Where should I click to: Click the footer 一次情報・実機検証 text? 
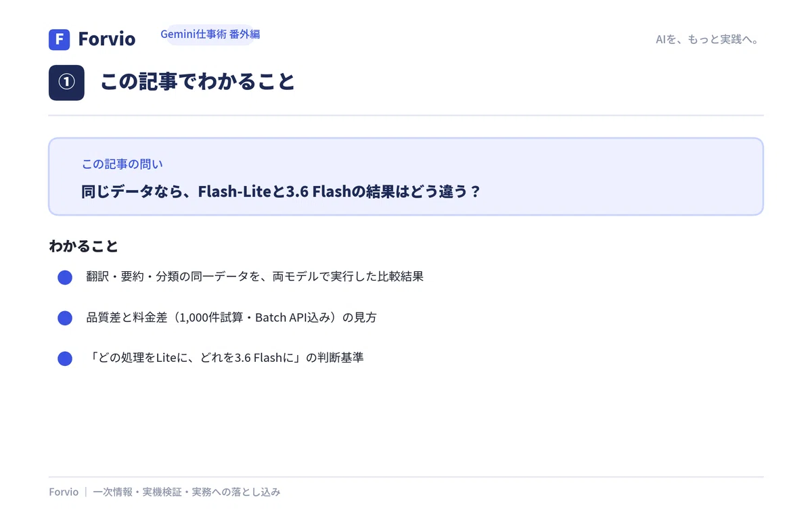187,492
